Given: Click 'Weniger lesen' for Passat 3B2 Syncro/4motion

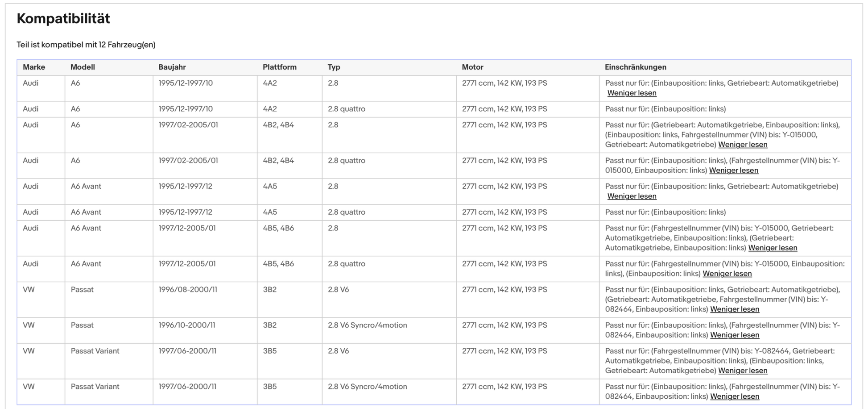Looking at the screenshot, I should coord(735,335).
